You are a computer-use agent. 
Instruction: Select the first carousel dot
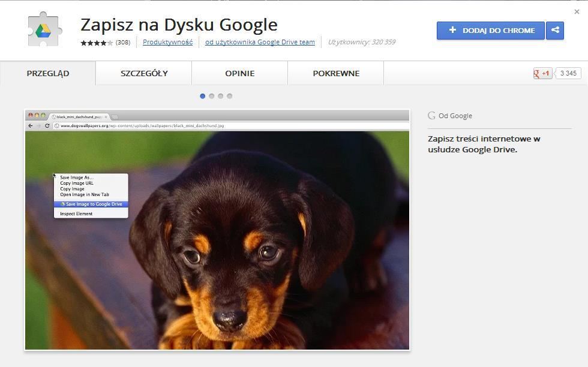(202, 96)
